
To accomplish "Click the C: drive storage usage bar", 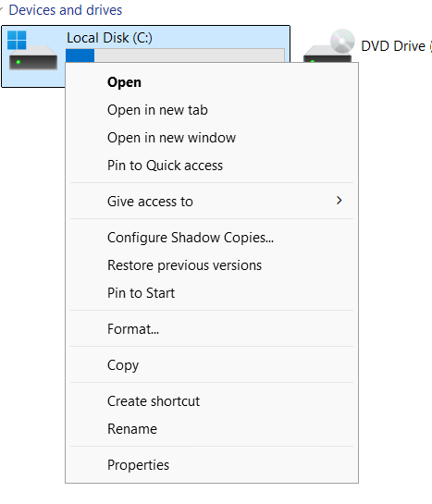I will click(x=175, y=55).
